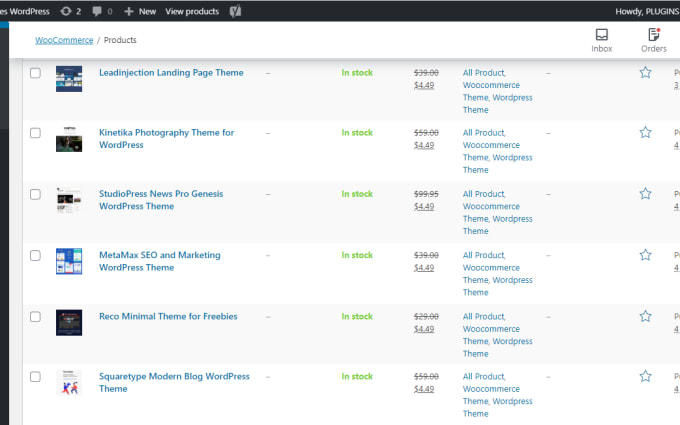The image size is (680, 425).
Task: Open Kinetika Photography Theme for WordPress product
Action: (x=167, y=139)
